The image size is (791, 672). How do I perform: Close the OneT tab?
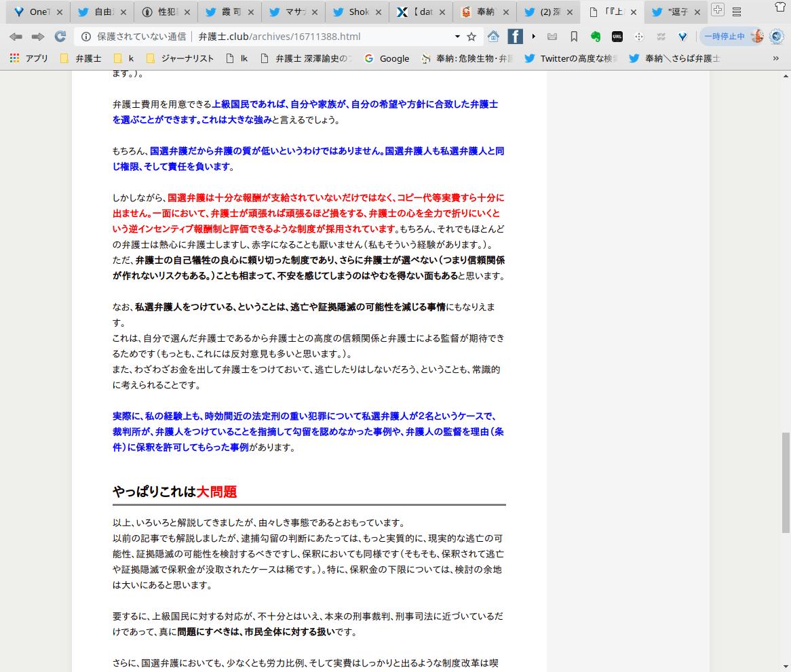(x=60, y=12)
